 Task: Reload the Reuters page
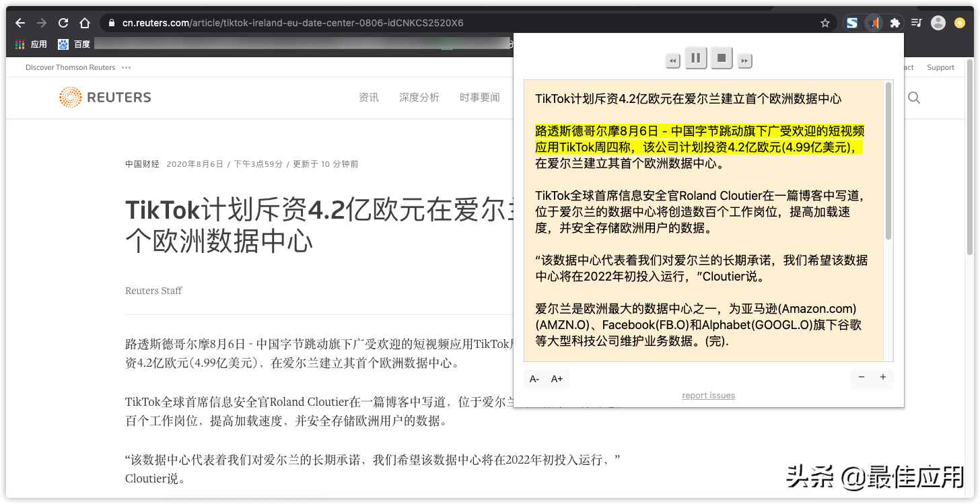pyautogui.click(x=63, y=23)
